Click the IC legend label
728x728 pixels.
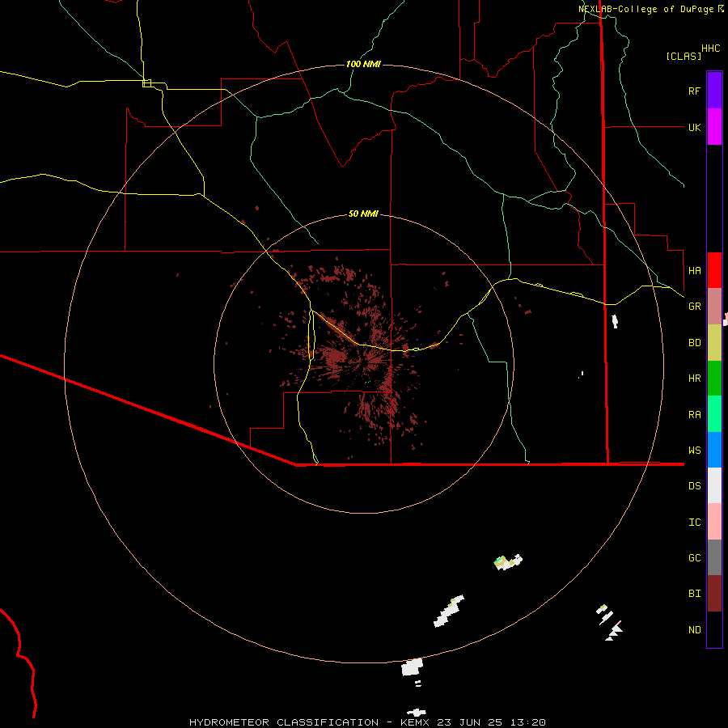pos(694,523)
